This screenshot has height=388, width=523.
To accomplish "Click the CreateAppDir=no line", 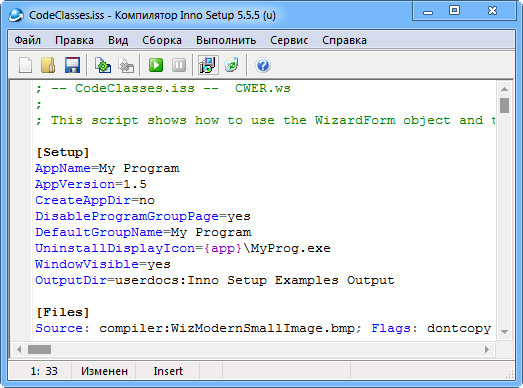I will pos(95,200).
